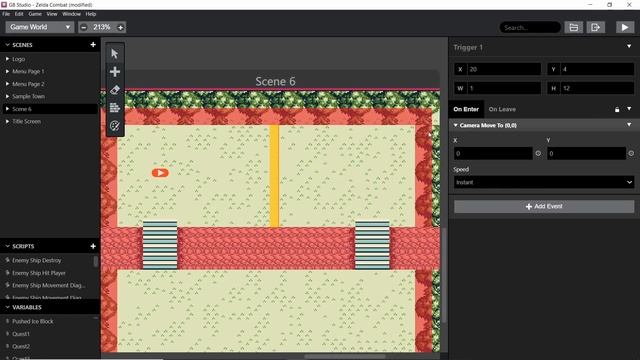
Task: Click the orange player start marker
Action: pyautogui.click(x=160, y=173)
